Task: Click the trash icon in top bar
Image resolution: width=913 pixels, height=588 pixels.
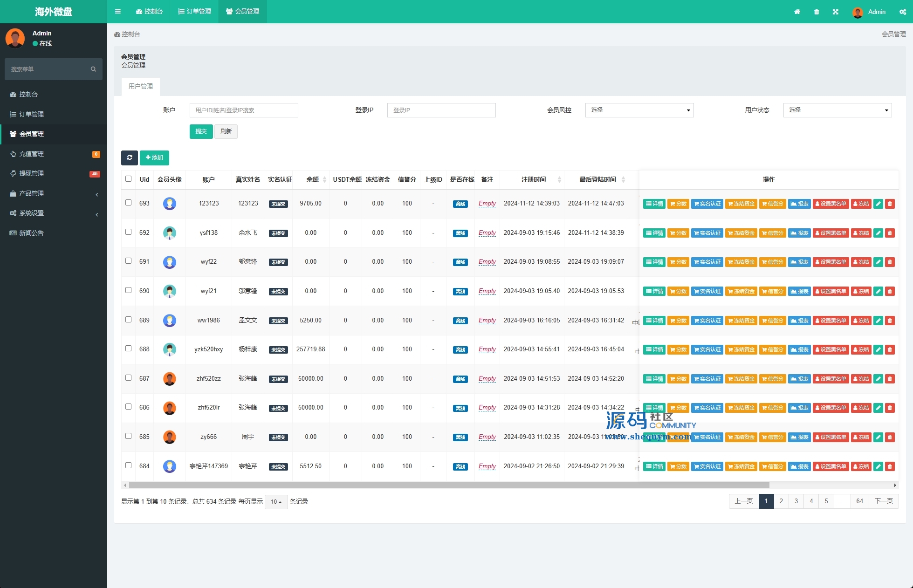Action: point(817,12)
